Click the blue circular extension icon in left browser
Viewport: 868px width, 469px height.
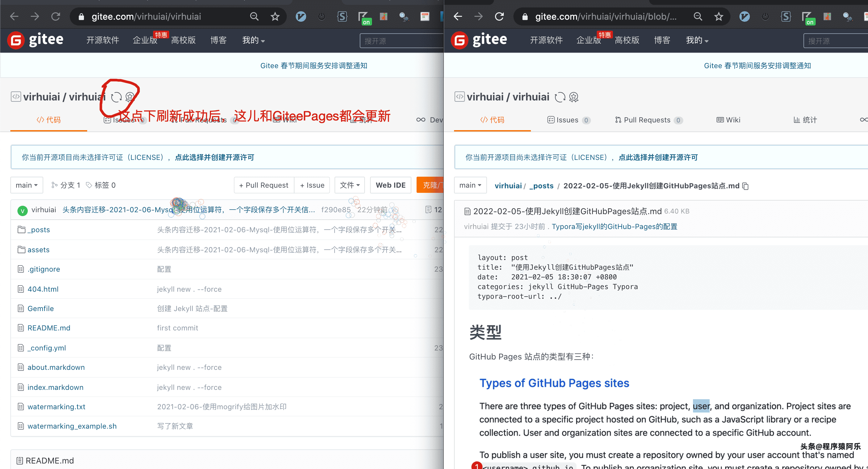tap(301, 16)
